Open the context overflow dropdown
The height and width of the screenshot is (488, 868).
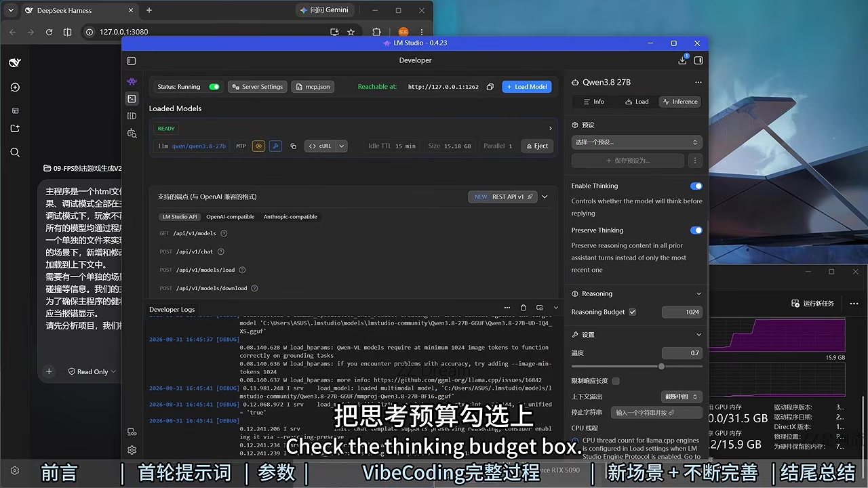pos(682,396)
